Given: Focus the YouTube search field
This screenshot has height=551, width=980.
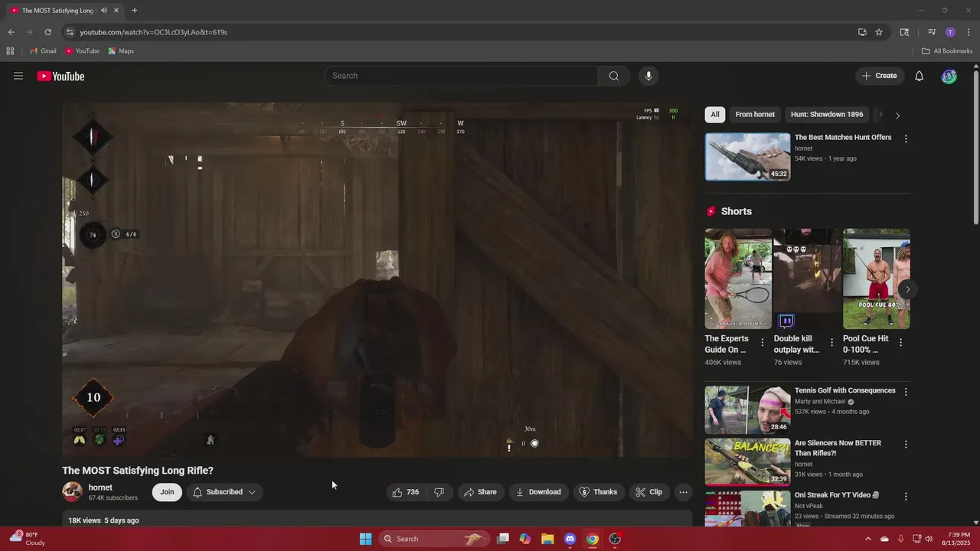Looking at the screenshot, I should [462, 76].
